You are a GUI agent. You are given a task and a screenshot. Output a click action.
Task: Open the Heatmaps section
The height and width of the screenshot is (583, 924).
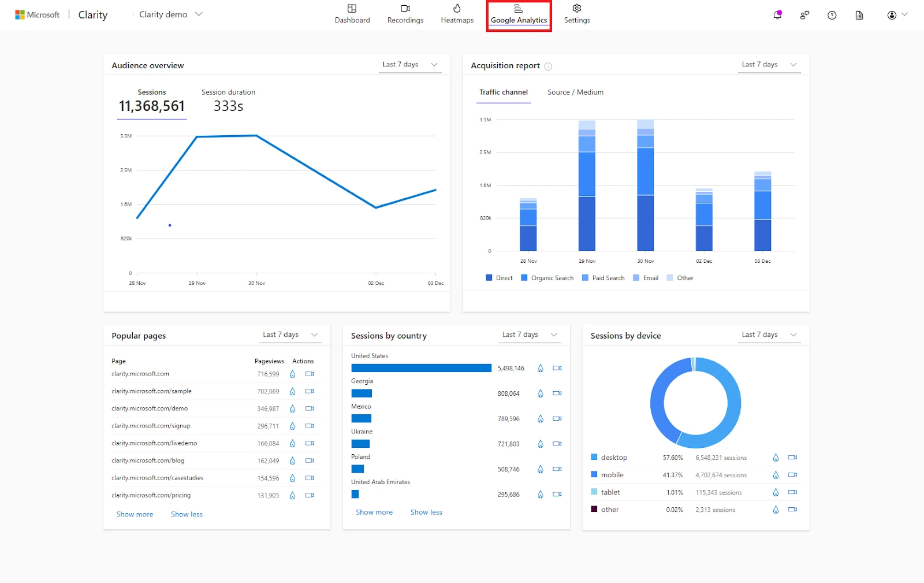click(456, 14)
